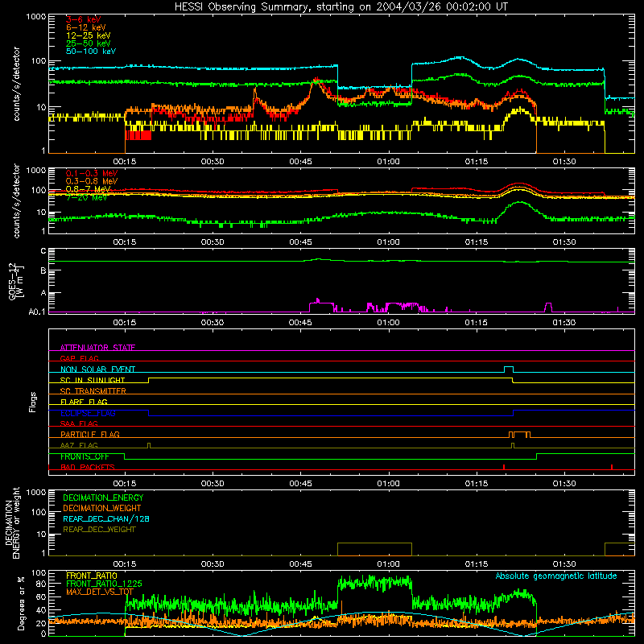
Task: Select the 50-100 keV legend label
Action: tap(91, 52)
